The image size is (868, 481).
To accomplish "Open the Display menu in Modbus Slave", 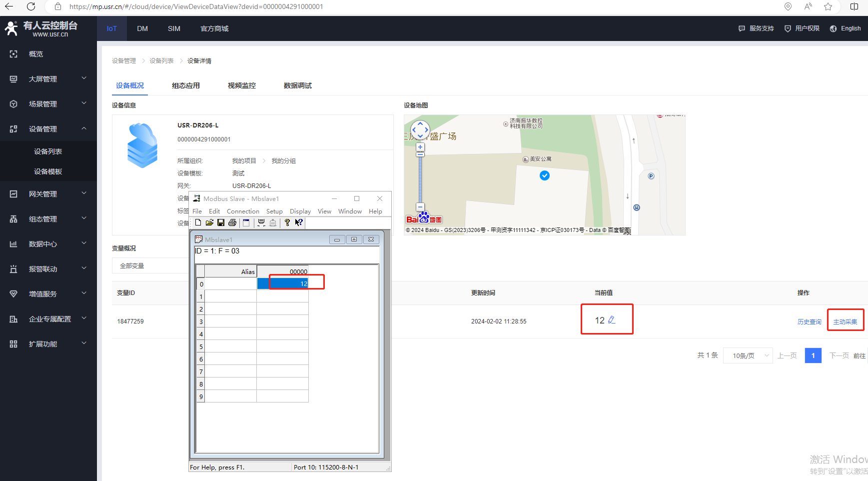I will 300,211.
